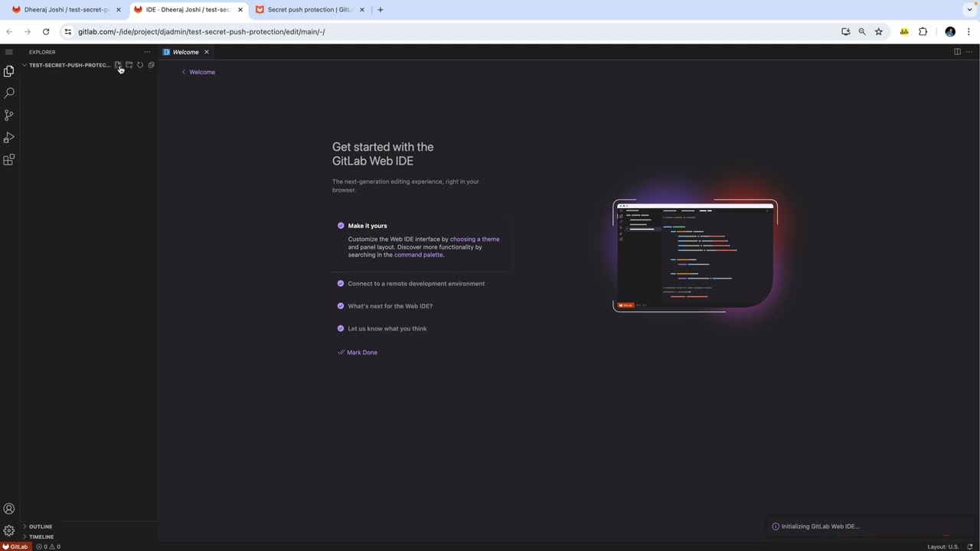The image size is (980, 551).
Task: Open the Source Control view
Action: (x=8, y=115)
